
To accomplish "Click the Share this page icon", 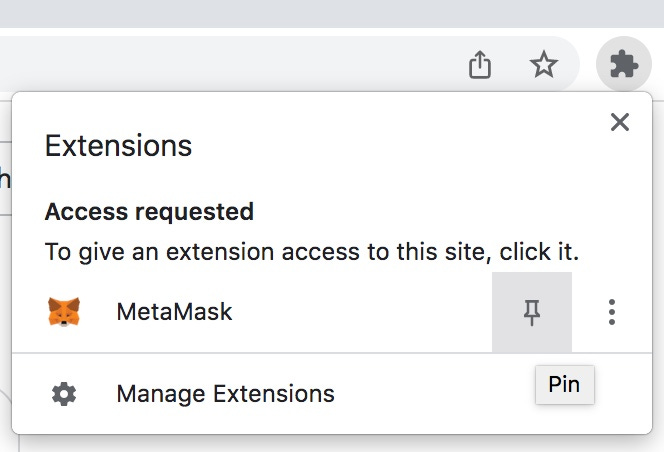I will click(479, 64).
